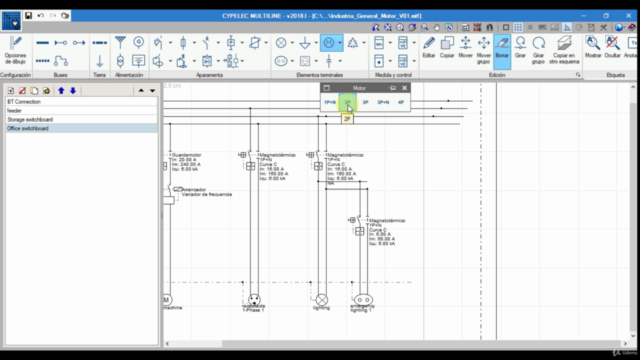
Task: Toggle the grid display icon
Action: pos(518,27)
